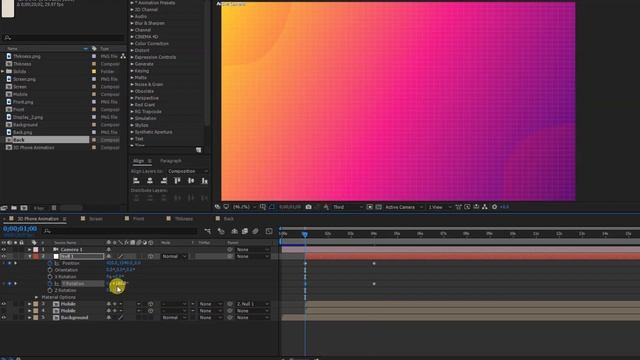640x360 pixels.
Task: Switch to the Back timeline tab
Action: tap(229, 219)
